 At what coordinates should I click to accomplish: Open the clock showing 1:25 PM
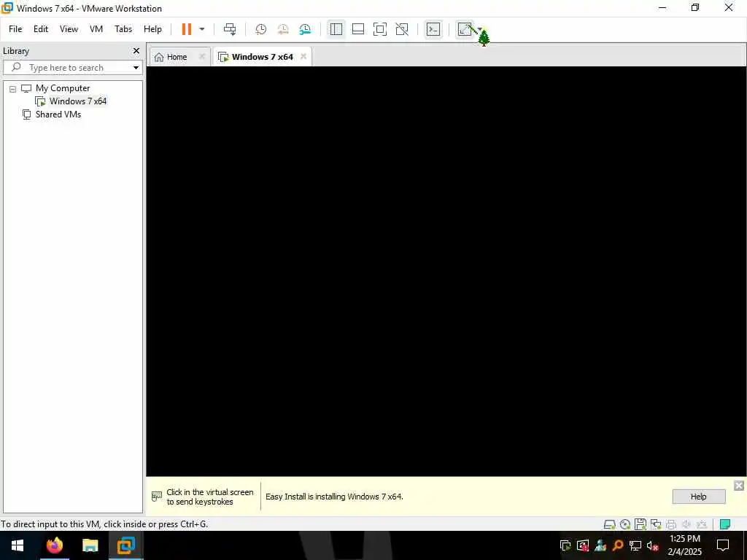coord(684,545)
